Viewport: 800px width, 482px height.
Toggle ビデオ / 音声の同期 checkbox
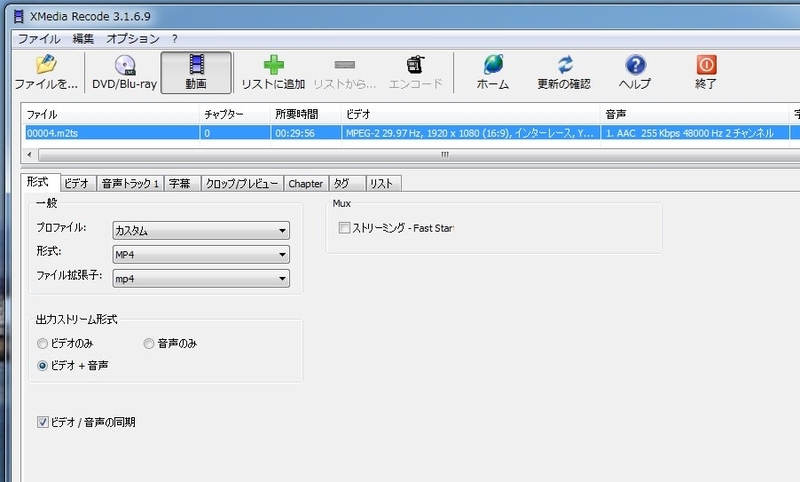43,422
